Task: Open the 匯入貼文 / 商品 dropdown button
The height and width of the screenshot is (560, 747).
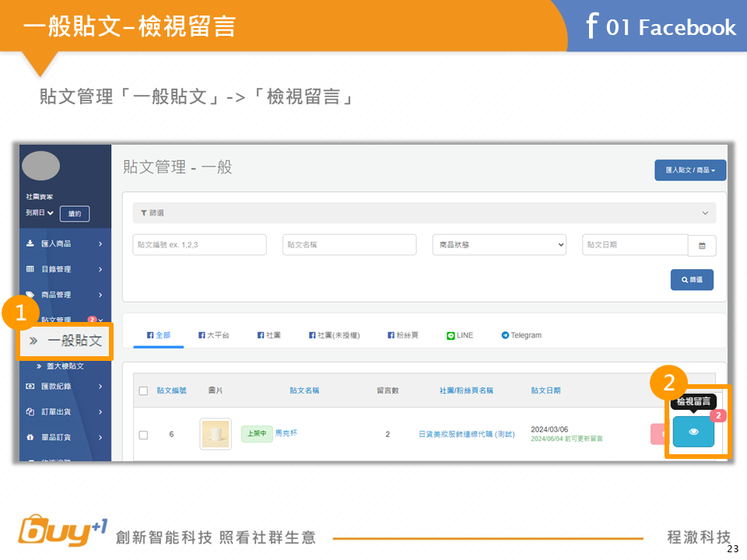Action: (x=690, y=170)
